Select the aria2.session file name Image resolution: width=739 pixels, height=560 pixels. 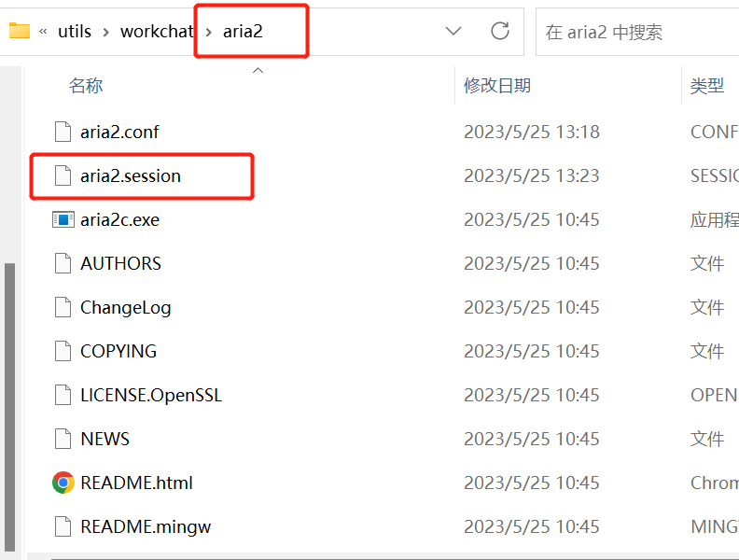tap(131, 175)
